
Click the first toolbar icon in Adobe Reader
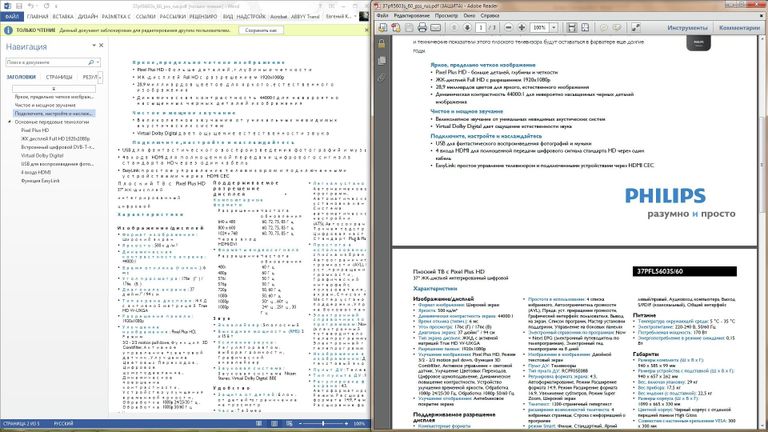click(383, 28)
